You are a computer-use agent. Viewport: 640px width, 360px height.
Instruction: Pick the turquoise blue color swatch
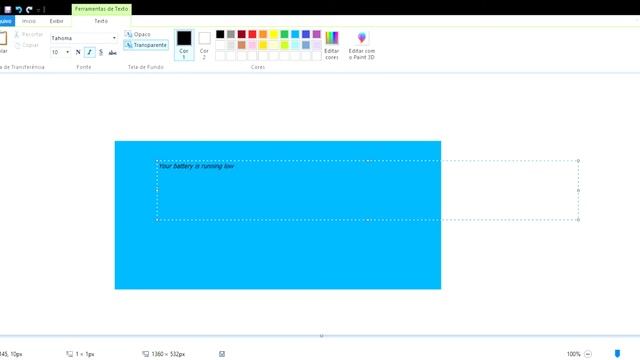[295, 34]
